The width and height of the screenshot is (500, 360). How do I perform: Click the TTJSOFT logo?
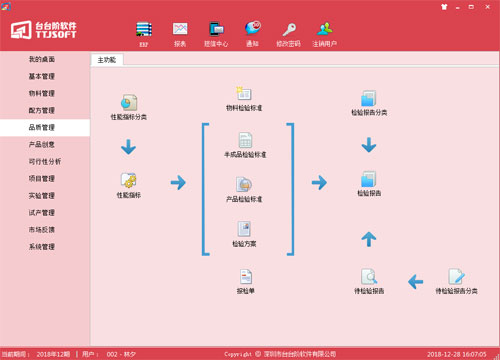tap(43, 30)
